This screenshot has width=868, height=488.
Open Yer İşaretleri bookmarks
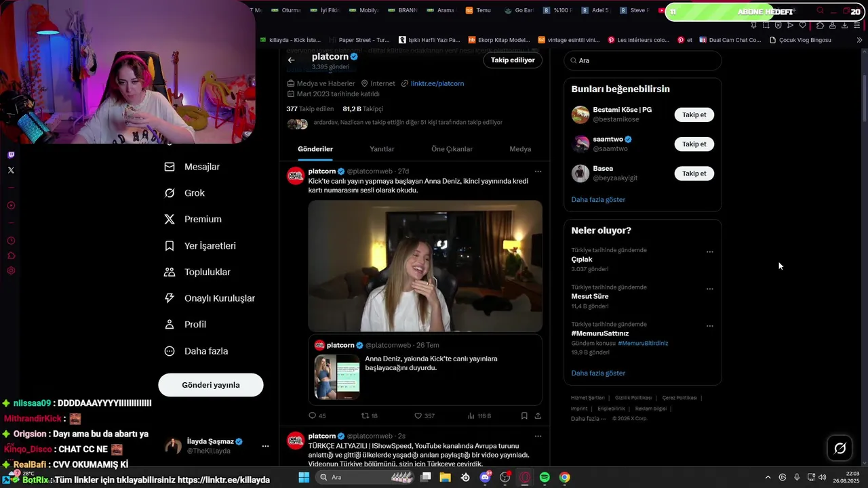tap(200, 246)
